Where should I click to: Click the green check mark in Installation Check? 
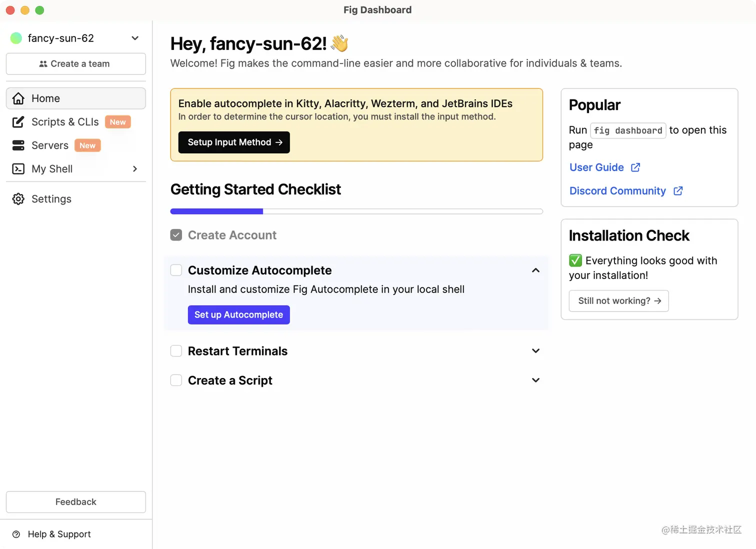[575, 260]
